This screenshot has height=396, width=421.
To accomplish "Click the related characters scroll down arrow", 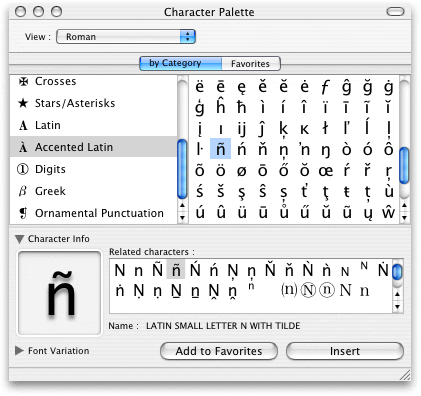I will [x=397, y=307].
